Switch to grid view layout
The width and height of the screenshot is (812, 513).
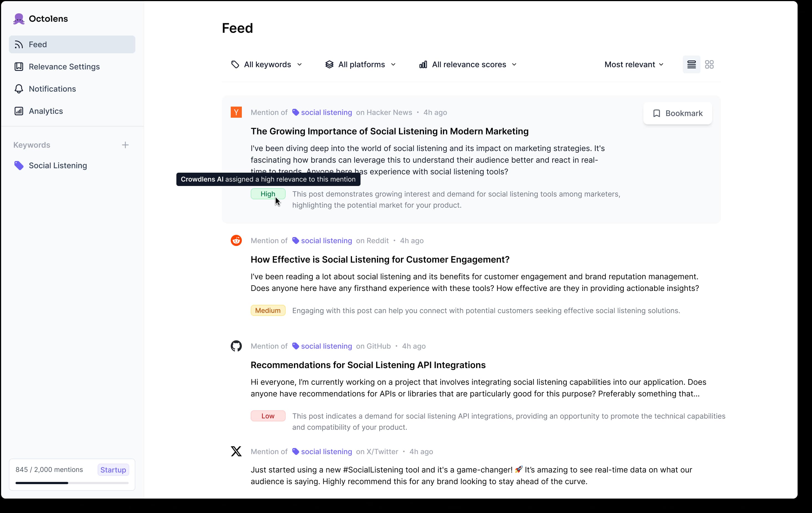709,64
